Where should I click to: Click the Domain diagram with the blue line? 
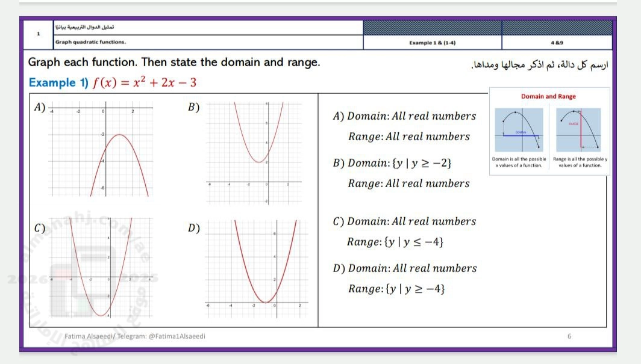pyautogui.click(x=519, y=131)
